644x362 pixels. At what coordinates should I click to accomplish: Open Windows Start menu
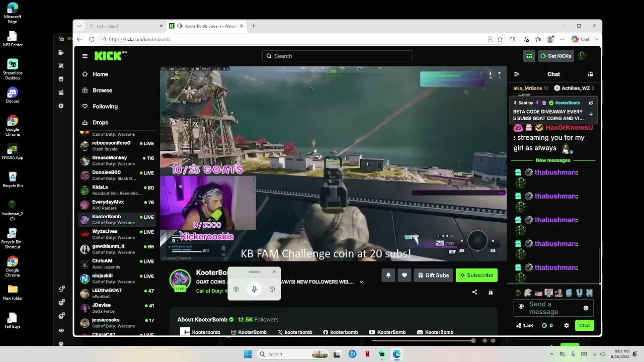point(248,354)
